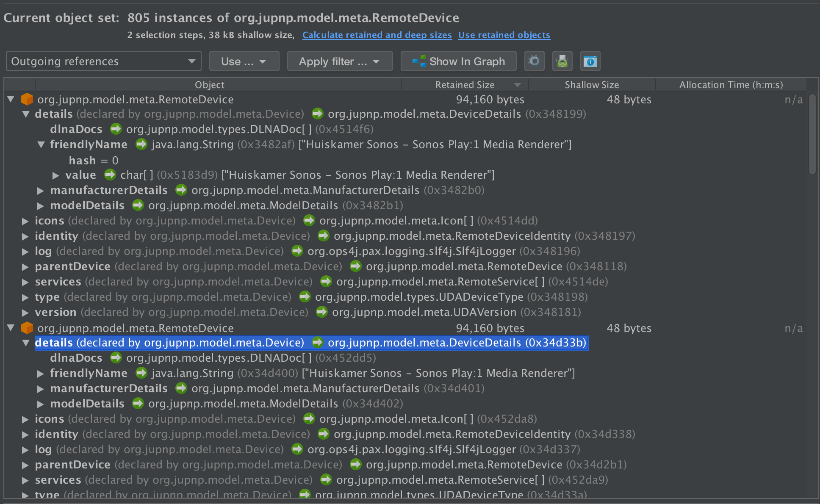Screen dimensions: 820x504
Task: Click reference arrow beside DeviceDetails 0x34d33b
Action: click(318, 342)
